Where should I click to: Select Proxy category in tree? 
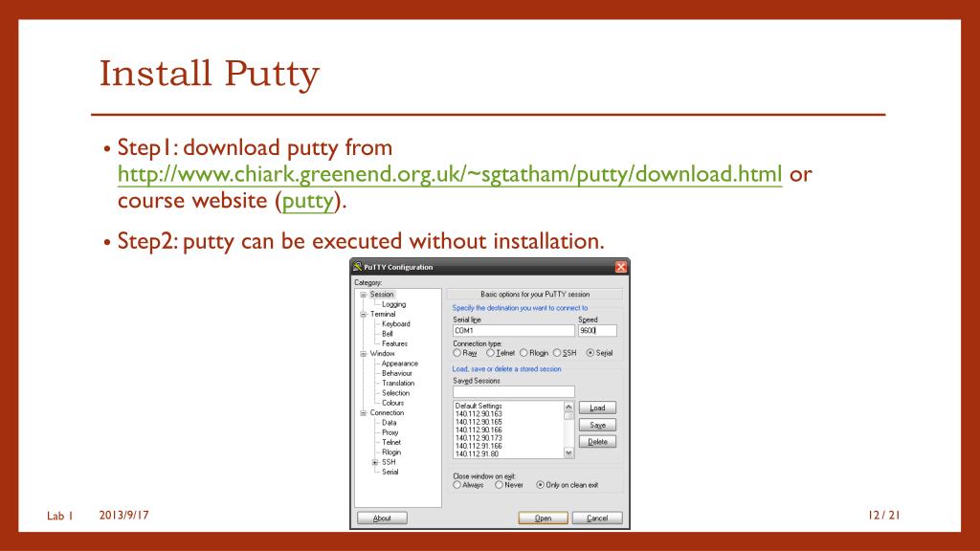pos(390,432)
